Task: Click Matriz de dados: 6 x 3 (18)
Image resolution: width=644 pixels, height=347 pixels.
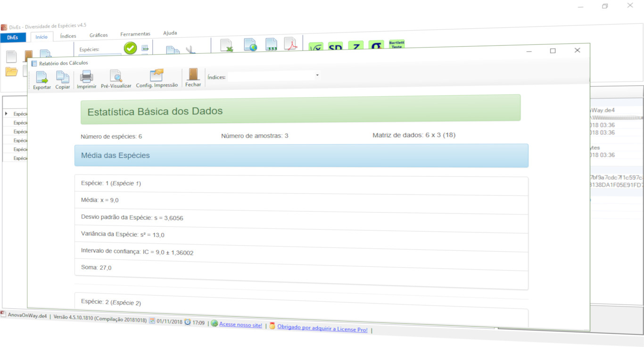Action: tap(414, 135)
